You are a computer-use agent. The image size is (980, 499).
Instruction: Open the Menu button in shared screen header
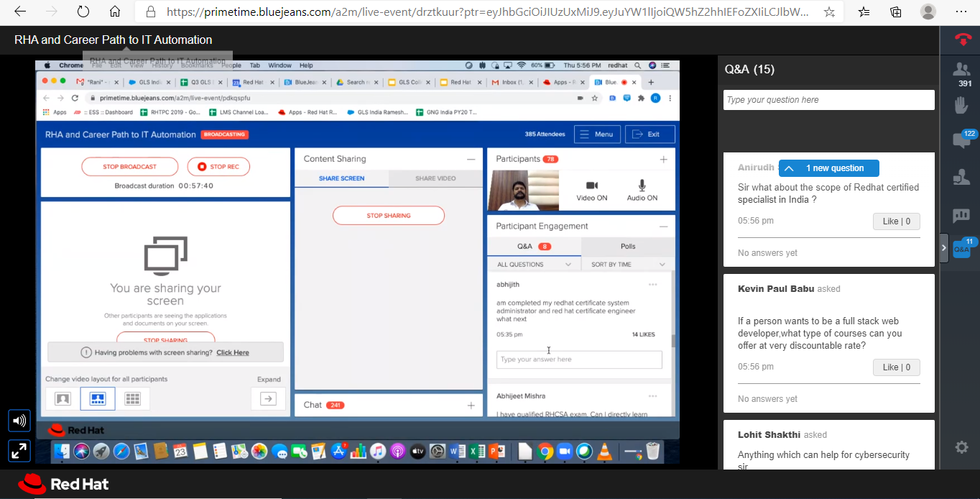tap(596, 134)
